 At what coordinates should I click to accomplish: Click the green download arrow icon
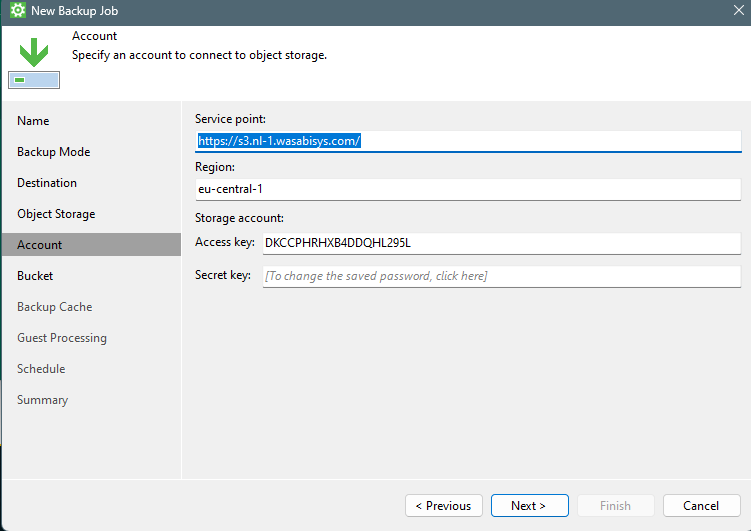coord(34,53)
